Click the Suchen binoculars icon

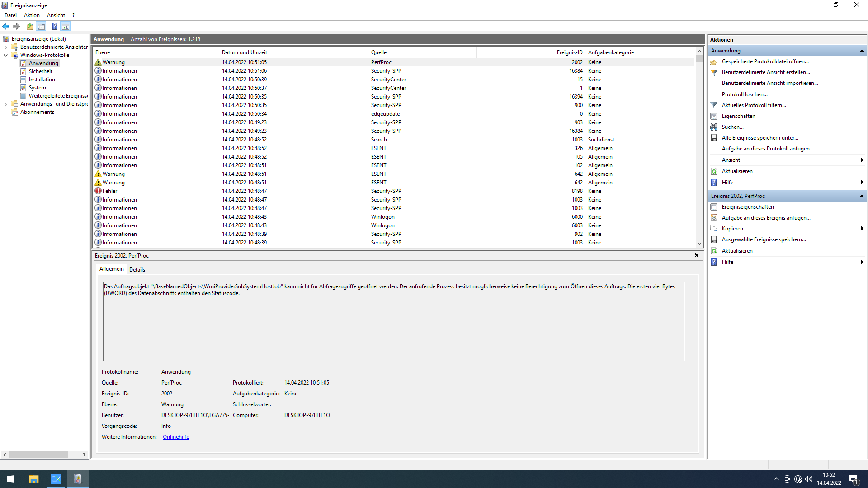pos(714,127)
